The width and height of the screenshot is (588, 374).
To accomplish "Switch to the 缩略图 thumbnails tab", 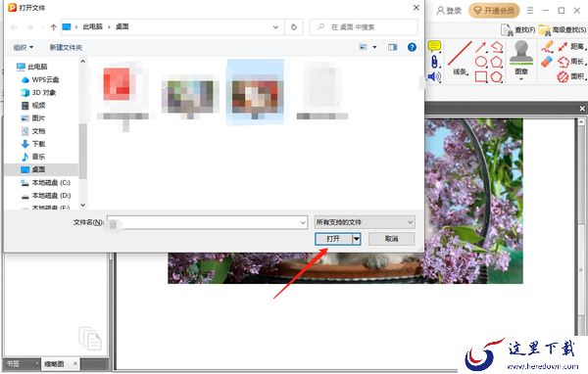I will click(x=54, y=363).
